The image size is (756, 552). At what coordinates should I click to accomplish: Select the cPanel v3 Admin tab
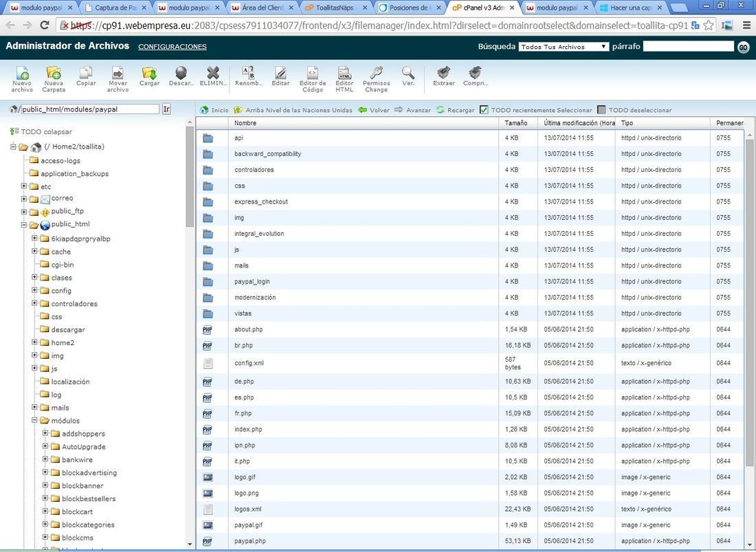pos(483,8)
